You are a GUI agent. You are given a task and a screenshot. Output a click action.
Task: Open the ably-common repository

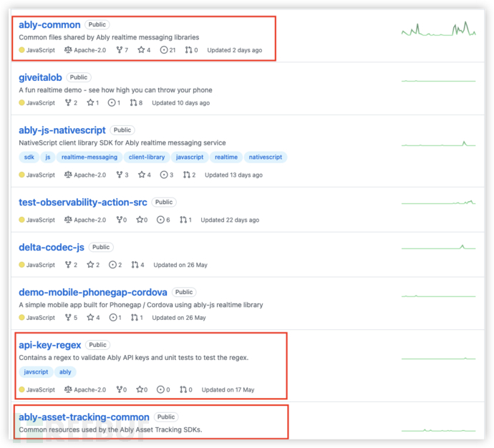49,24
